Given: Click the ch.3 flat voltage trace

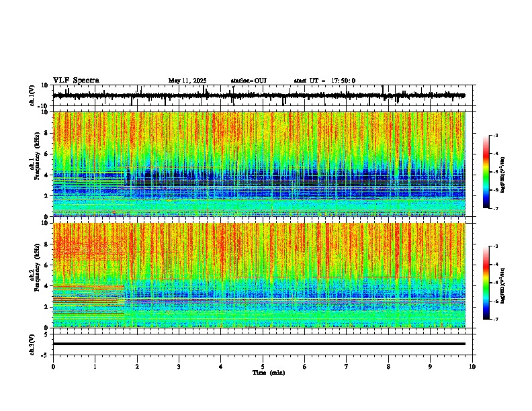Looking at the screenshot, I should click(259, 344).
